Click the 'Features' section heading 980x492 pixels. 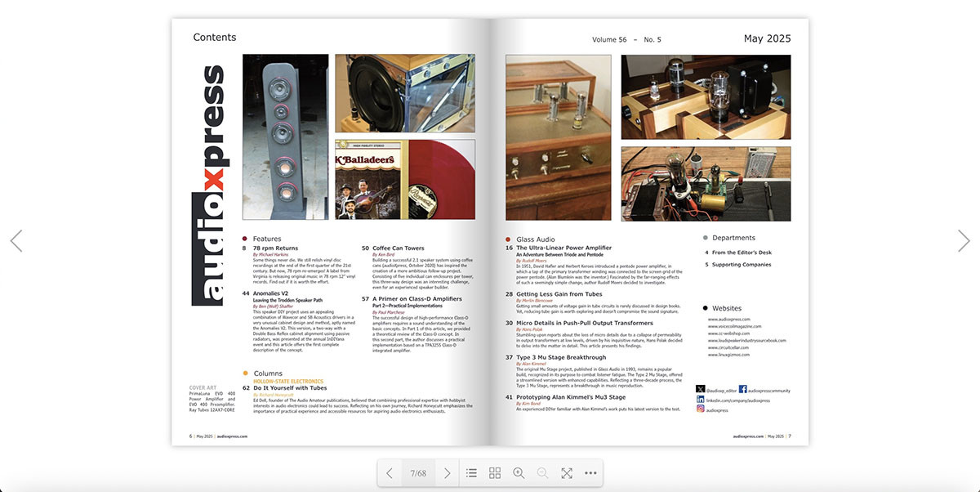pyautogui.click(x=267, y=239)
